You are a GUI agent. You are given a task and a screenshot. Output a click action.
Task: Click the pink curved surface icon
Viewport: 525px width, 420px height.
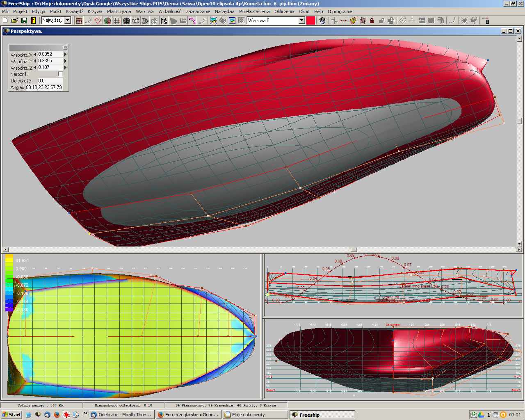(192, 21)
